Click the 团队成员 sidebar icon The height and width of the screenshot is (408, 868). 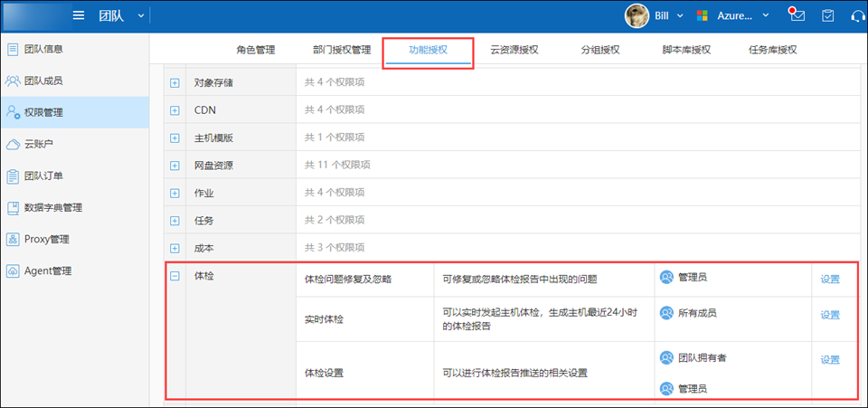[x=12, y=81]
